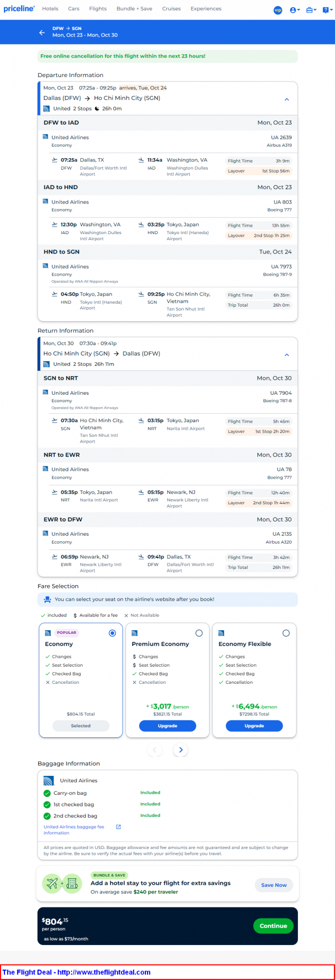Select the Premium Economy fare radio button
This screenshot has height=980, width=335.
(199, 633)
